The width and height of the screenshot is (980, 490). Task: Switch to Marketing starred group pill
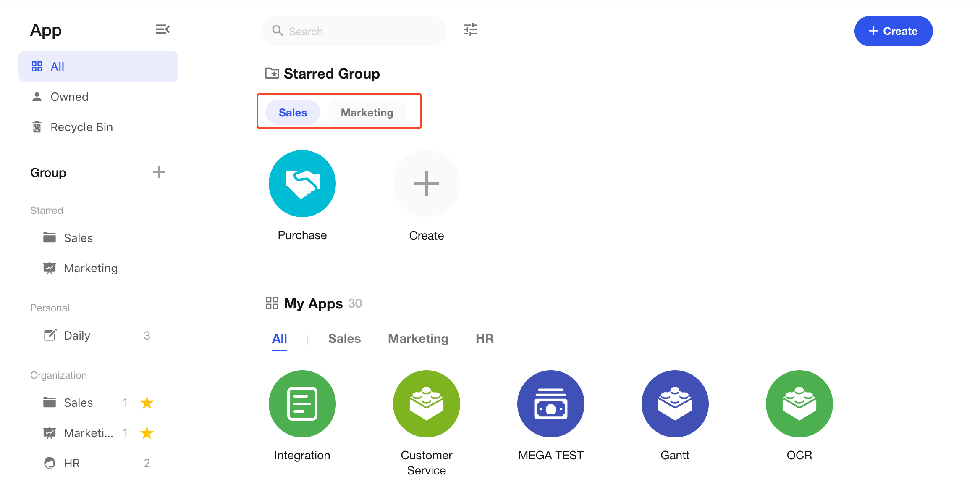pos(367,113)
